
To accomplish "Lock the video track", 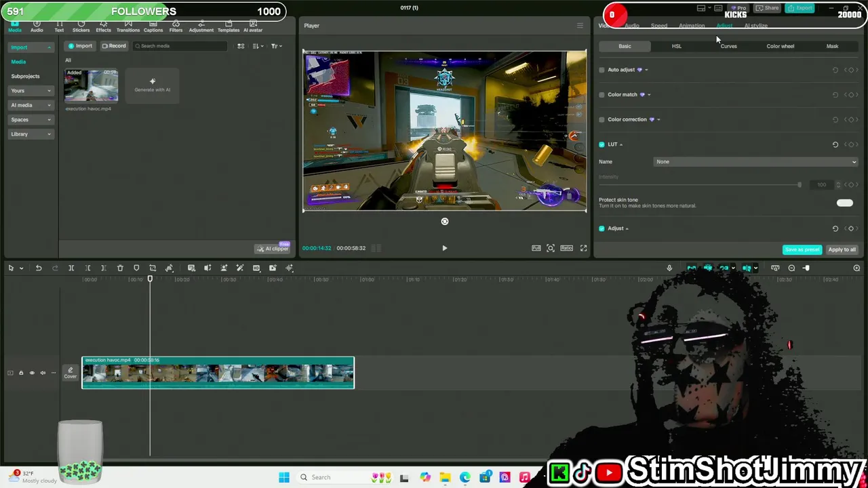I will (x=21, y=373).
